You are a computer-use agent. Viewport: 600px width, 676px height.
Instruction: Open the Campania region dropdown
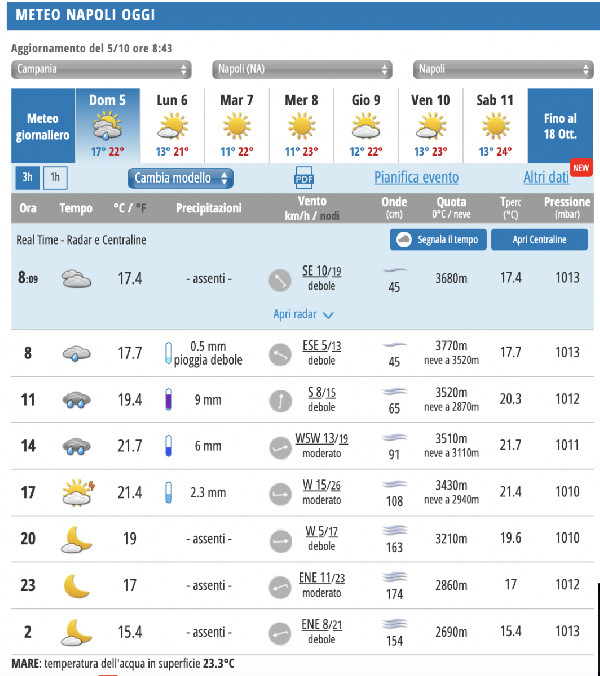101,69
